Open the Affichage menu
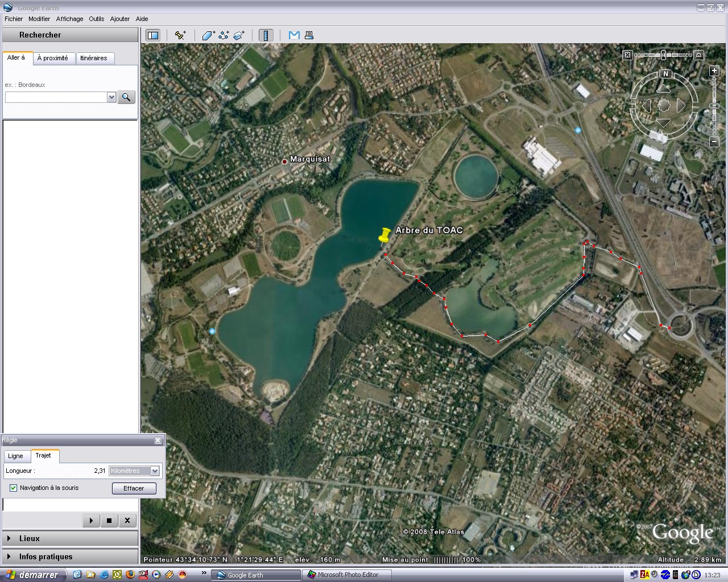The height and width of the screenshot is (582, 728). 69,19
